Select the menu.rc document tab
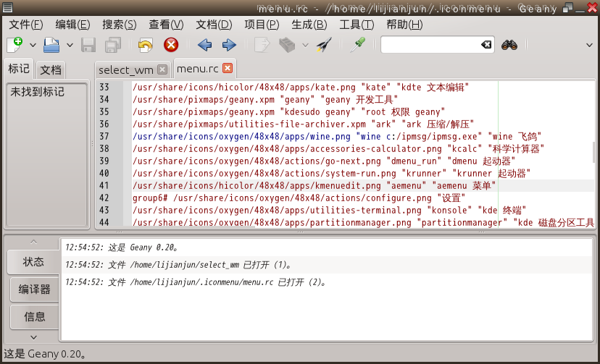Image resolution: width=600 pixels, height=364 pixels. [197, 69]
